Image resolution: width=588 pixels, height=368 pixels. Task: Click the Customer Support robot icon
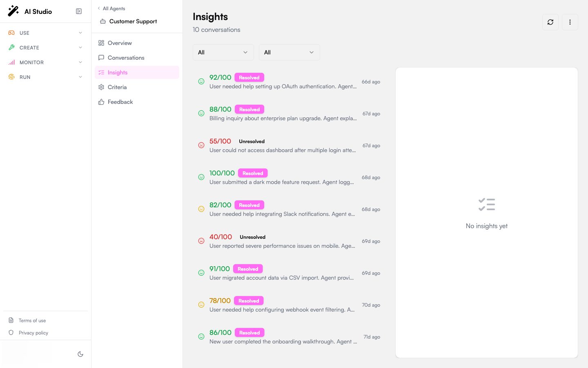coord(103,21)
